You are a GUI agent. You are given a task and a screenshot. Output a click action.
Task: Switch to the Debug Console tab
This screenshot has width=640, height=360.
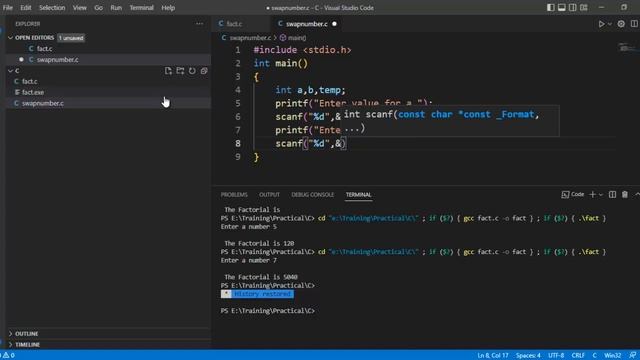pos(313,195)
